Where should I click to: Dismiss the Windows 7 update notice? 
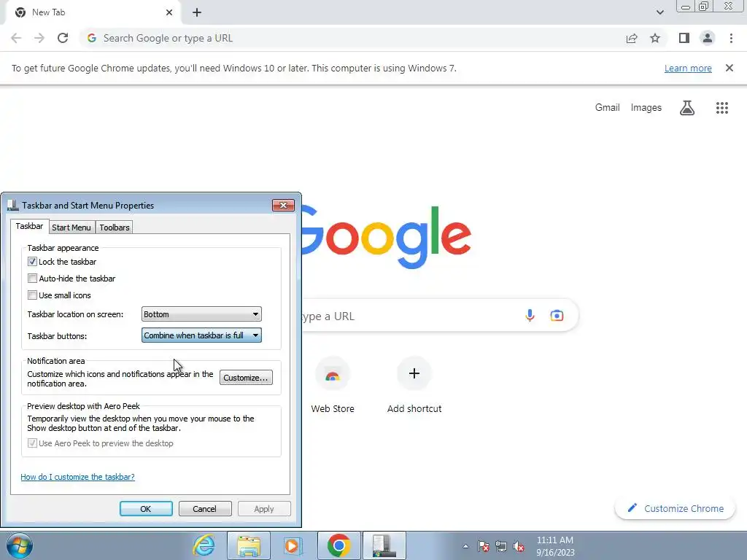(729, 68)
